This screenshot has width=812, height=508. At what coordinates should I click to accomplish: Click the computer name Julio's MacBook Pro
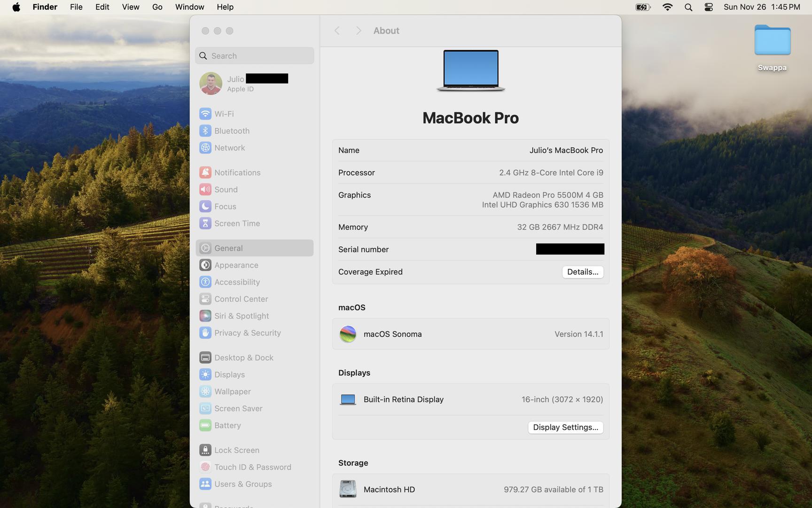click(x=566, y=151)
